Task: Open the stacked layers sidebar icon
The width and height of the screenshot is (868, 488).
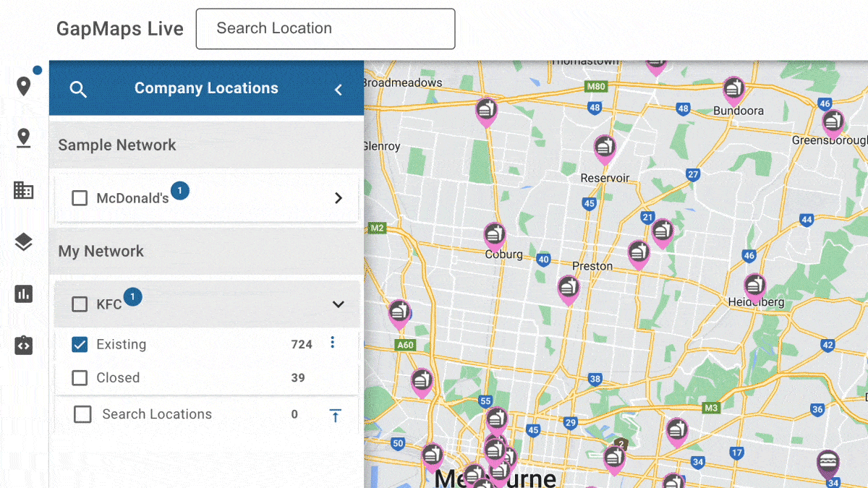Action: pos(24,242)
